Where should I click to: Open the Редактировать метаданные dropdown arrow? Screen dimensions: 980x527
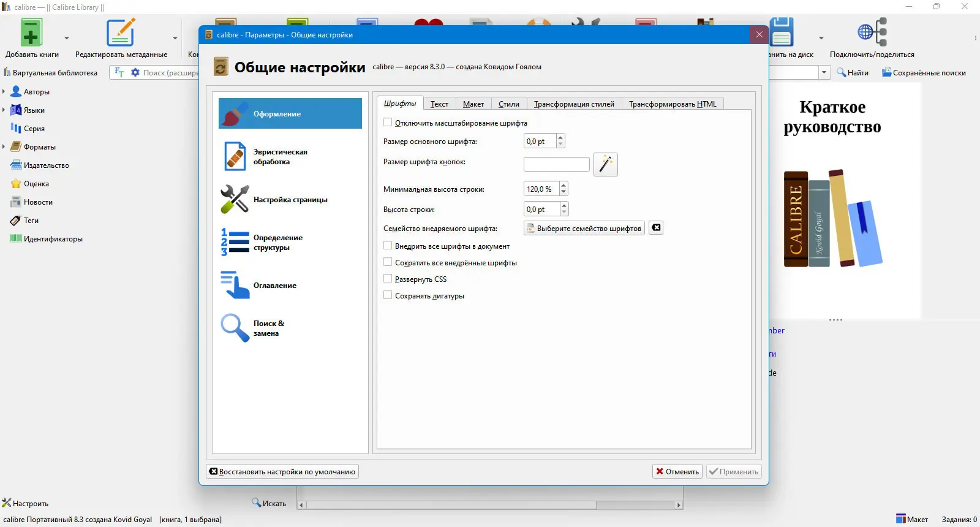point(175,38)
